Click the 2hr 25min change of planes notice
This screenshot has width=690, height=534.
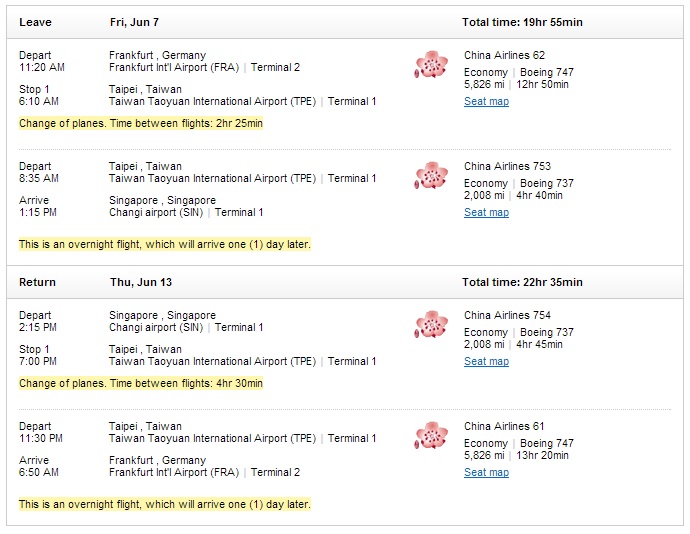[141, 123]
